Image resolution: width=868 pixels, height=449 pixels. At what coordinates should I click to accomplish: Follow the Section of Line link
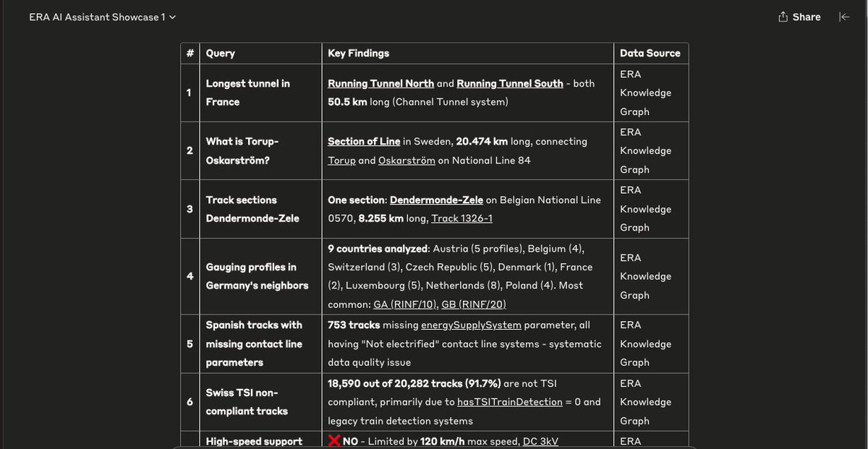(364, 141)
